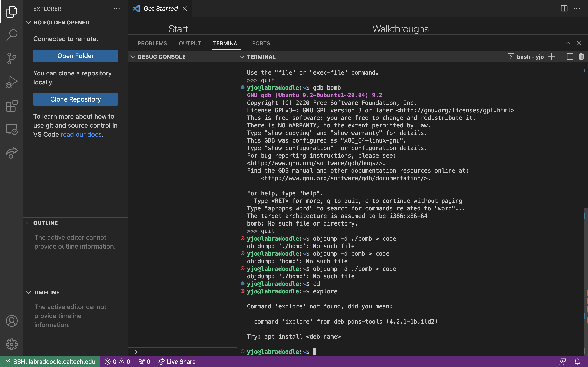The width and height of the screenshot is (588, 367).
Task: Open Source Control view icon
Action: pos(12,59)
